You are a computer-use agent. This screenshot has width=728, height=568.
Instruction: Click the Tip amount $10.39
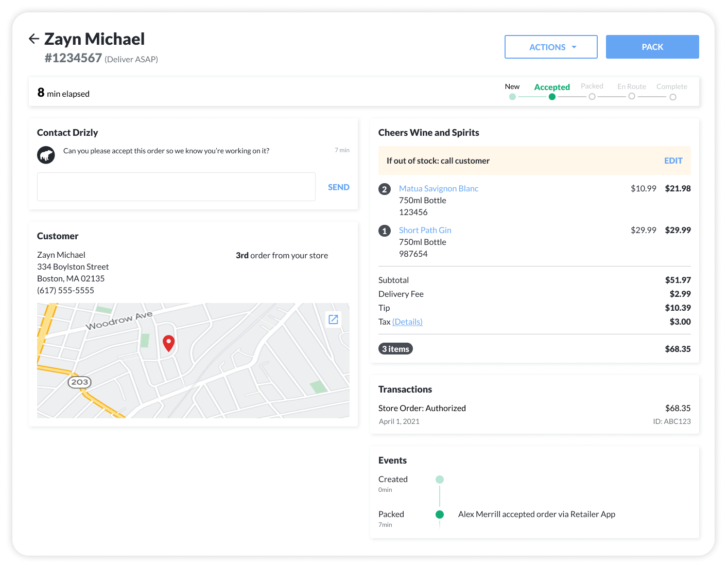point(678,308)
